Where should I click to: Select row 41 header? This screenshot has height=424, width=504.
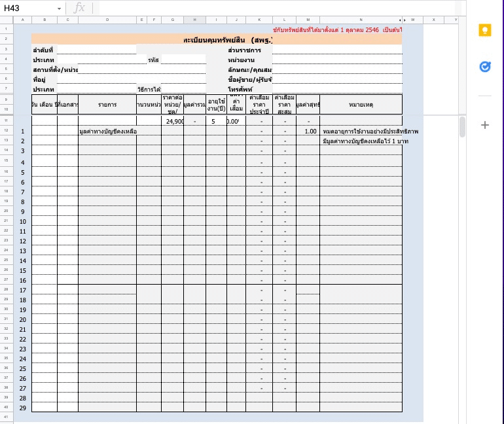6,417
